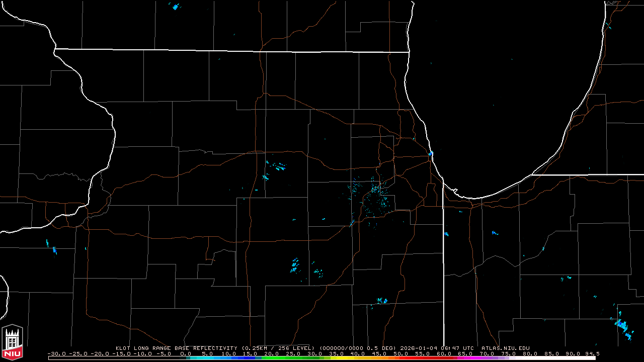Select the -30.0 label on the scale

[57, 353]
